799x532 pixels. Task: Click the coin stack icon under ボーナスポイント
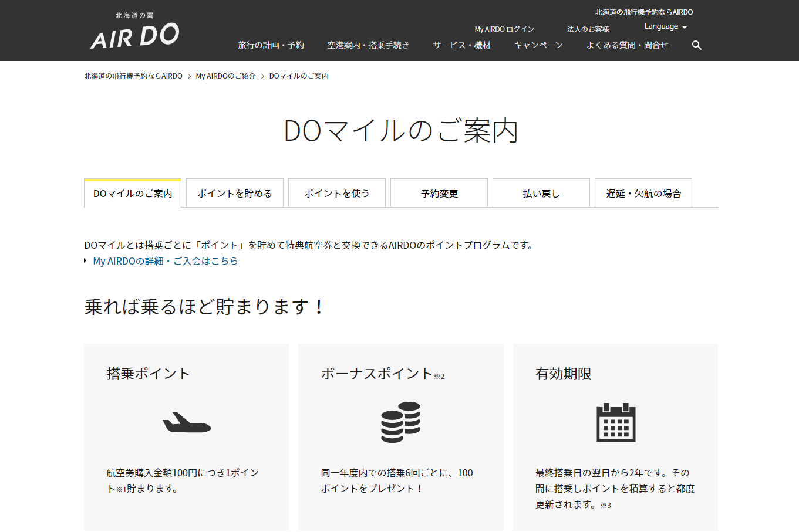click(401, 422)
